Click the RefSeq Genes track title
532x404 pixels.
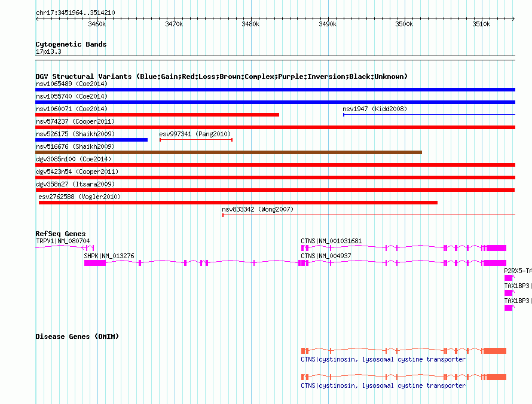(x=60, y=234)
